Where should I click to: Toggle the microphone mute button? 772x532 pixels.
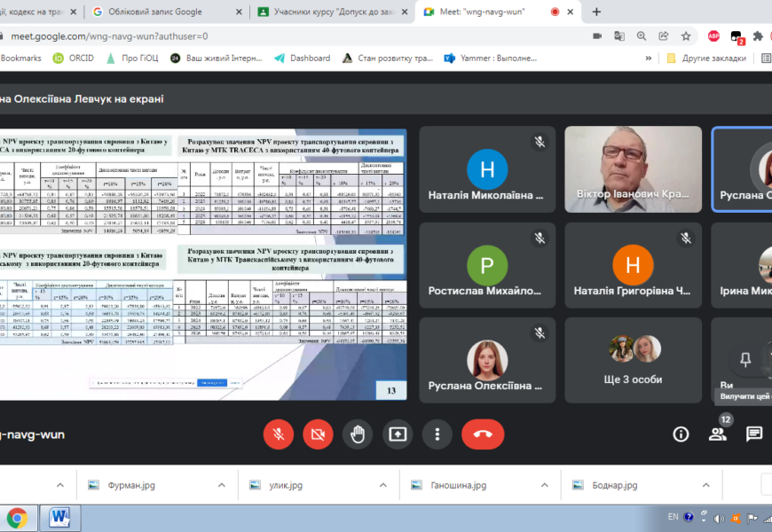(278, 434)
